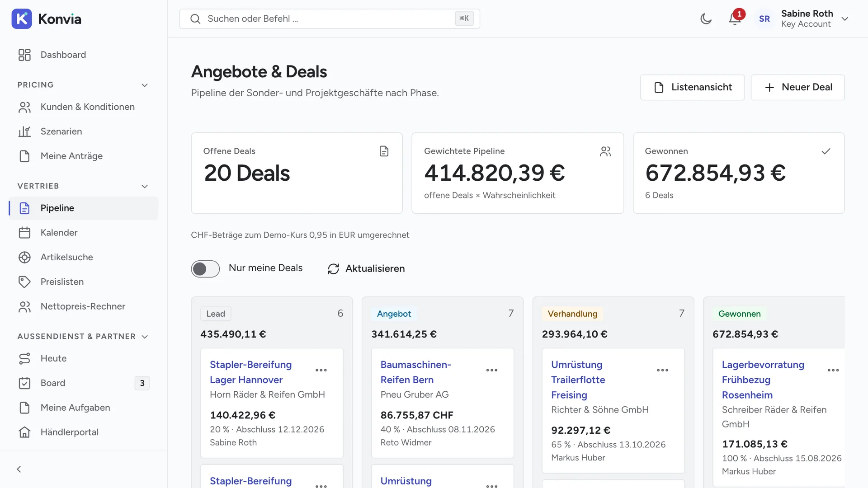Toggle dark mode with the moon icon
Screen dimensions: 868x488
pos(706,19)
